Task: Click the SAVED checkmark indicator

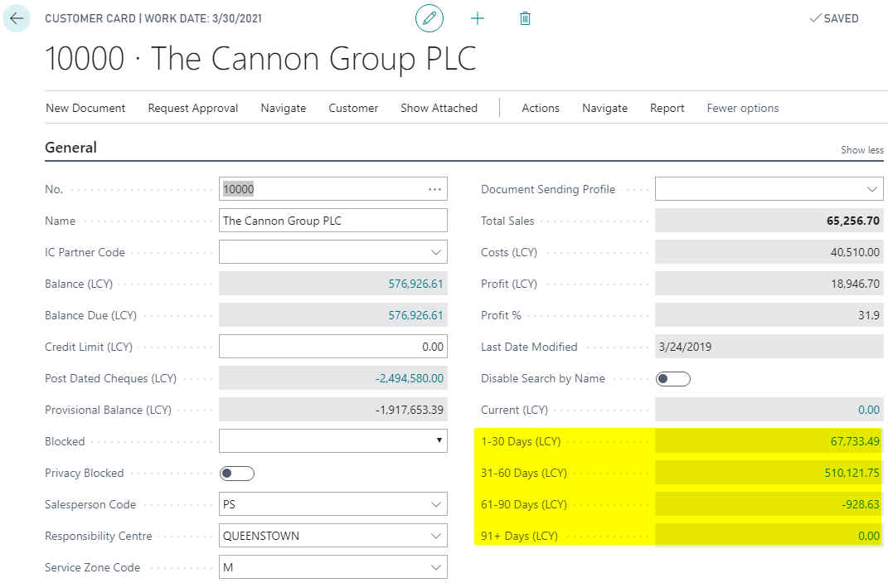Action: [x=833, y=17]
